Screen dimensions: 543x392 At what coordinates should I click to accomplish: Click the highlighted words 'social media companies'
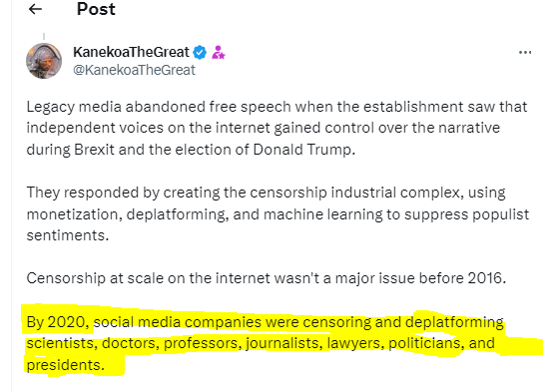[178, 322]
